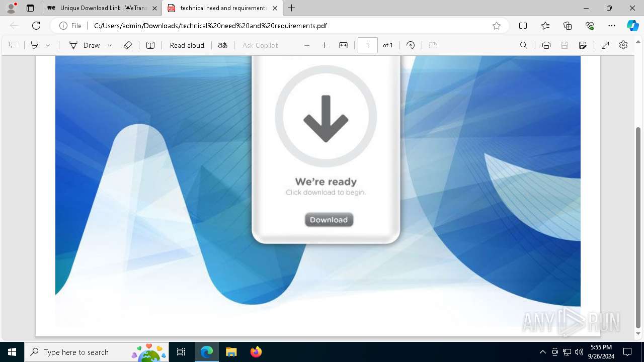The width and height of the screenshot is (644, 362).
Task: Select the Highlight tool
Action: (35, 45)
